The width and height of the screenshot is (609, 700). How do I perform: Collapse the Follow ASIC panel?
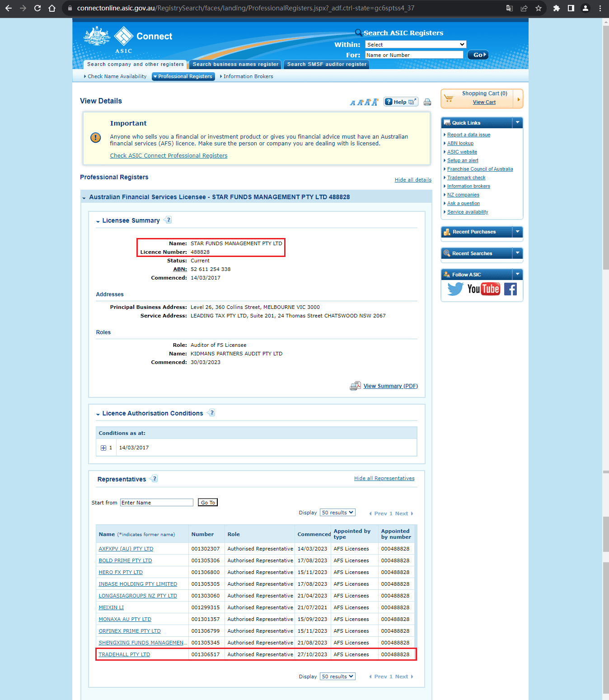coord(518,274)
